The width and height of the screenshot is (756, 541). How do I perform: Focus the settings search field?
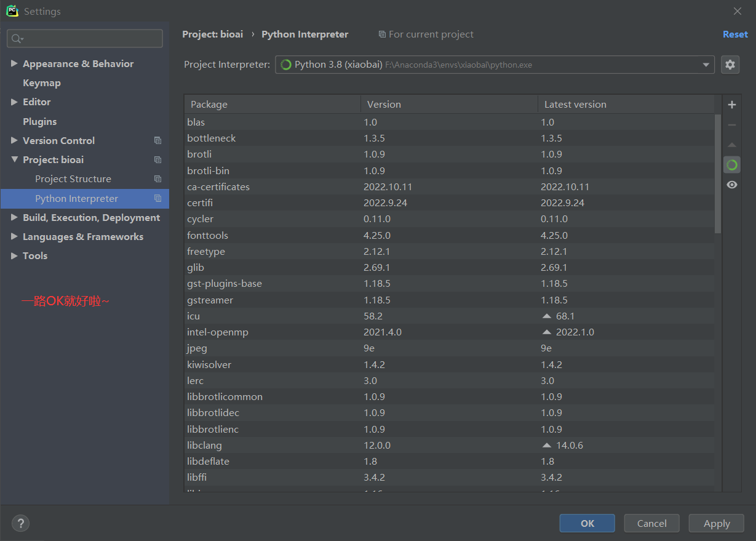(x=85, y=39)
